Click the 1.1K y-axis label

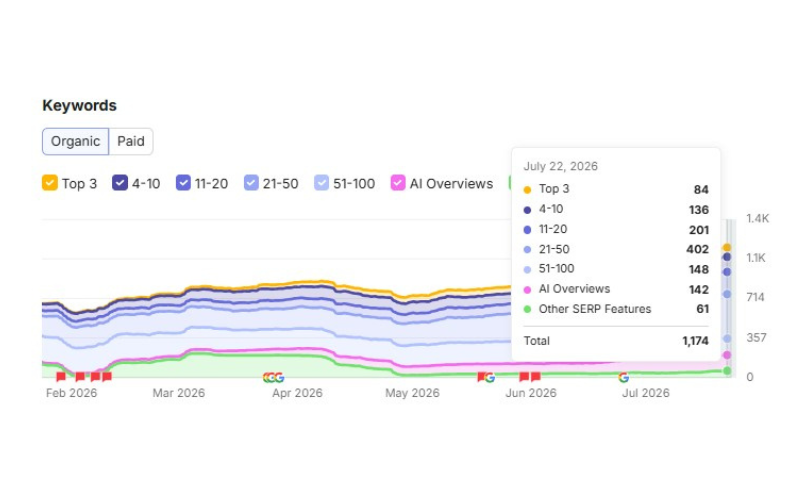click(x=756, y=258)
